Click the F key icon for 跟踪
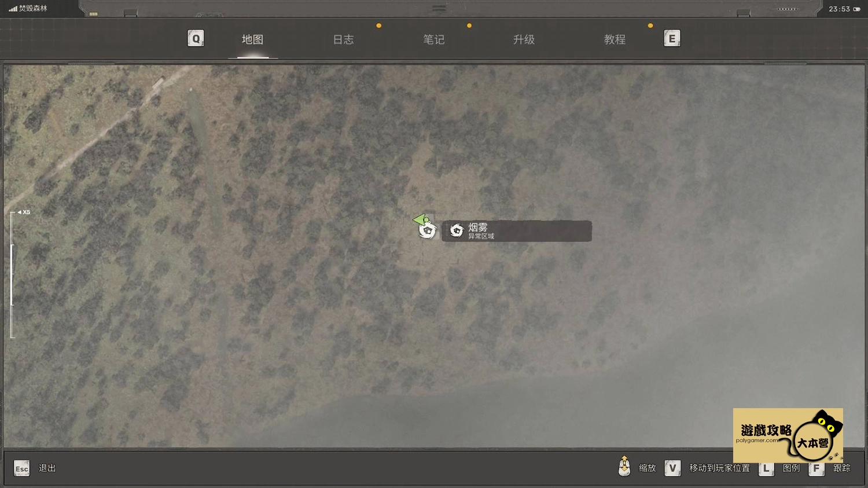Viewport: 868px width, 488px height. pyautogui.click(x=816, y=468)
